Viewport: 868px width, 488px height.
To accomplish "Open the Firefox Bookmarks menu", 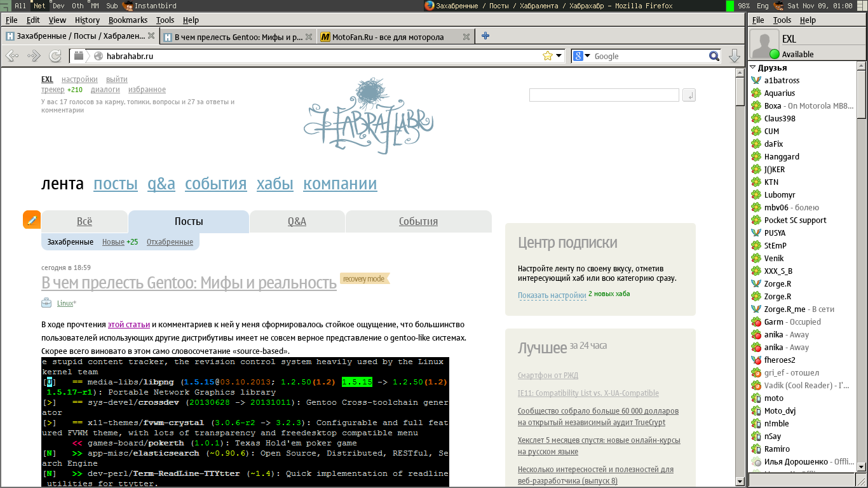I will [x=128, y=20].
